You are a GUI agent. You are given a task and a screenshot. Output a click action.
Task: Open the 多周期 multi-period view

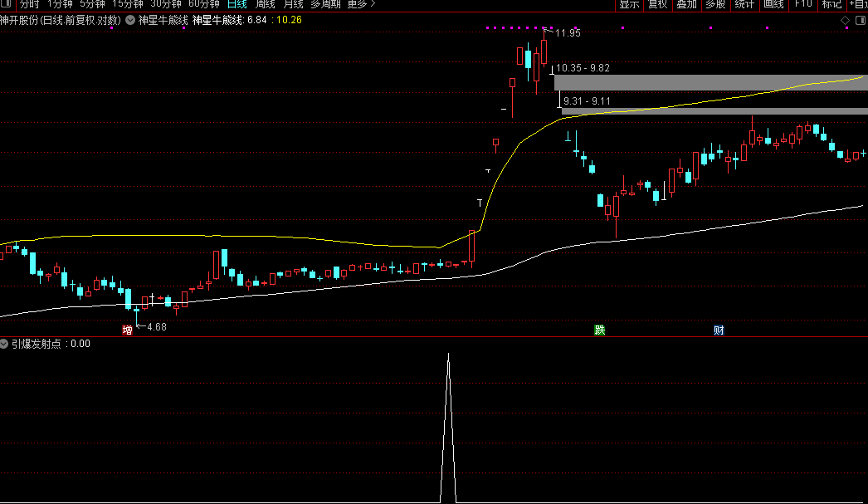pyautogui.click(x=325, y=4)
